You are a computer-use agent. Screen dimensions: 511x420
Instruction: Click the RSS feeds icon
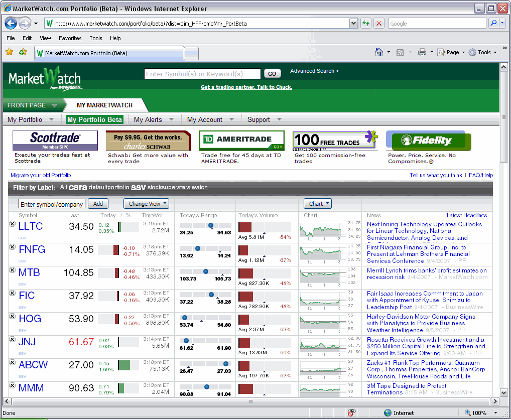[400, 52]
